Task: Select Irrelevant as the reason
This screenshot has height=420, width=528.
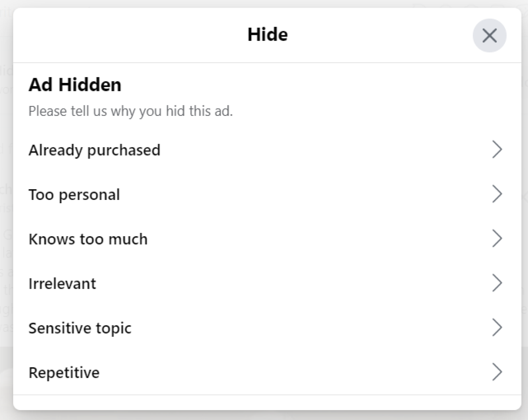Action: point(62,284)
